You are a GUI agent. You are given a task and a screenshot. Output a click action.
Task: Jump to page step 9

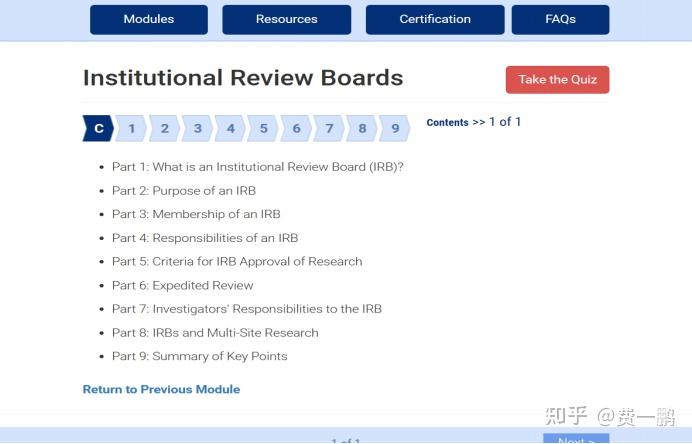(x=395, y=128)
